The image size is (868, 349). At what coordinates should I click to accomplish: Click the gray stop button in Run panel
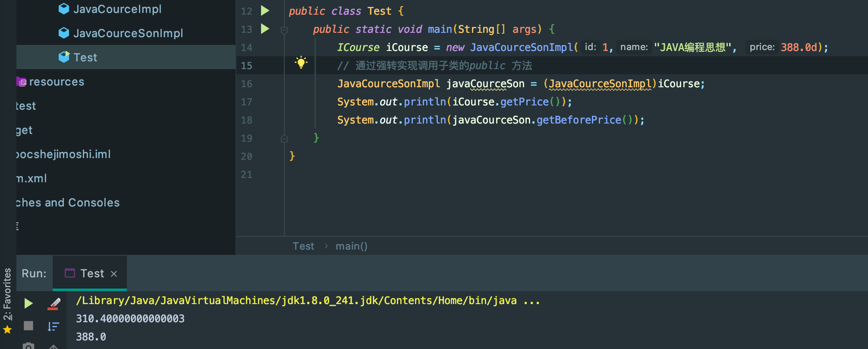28,325
